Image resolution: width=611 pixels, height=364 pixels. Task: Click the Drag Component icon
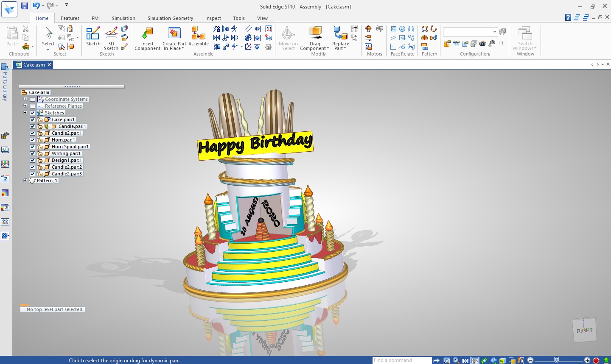click(x=315, y=34)
